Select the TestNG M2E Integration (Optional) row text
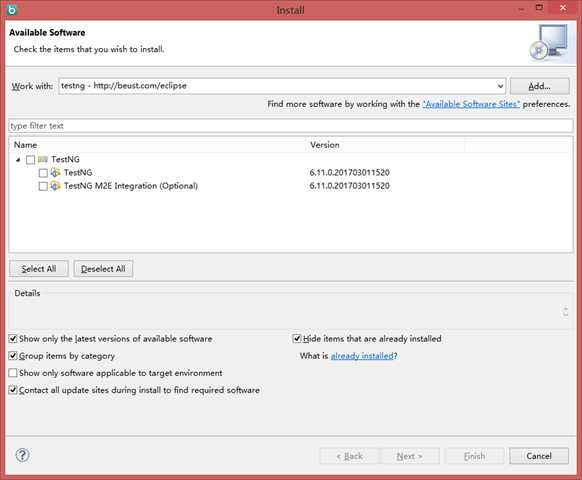Image resolution: width=582 pixels, height=480 pixels. 131,186
